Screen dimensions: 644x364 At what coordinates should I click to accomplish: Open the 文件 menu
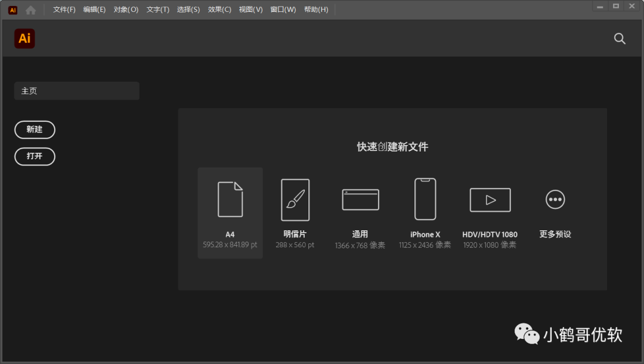pos(63,10)
